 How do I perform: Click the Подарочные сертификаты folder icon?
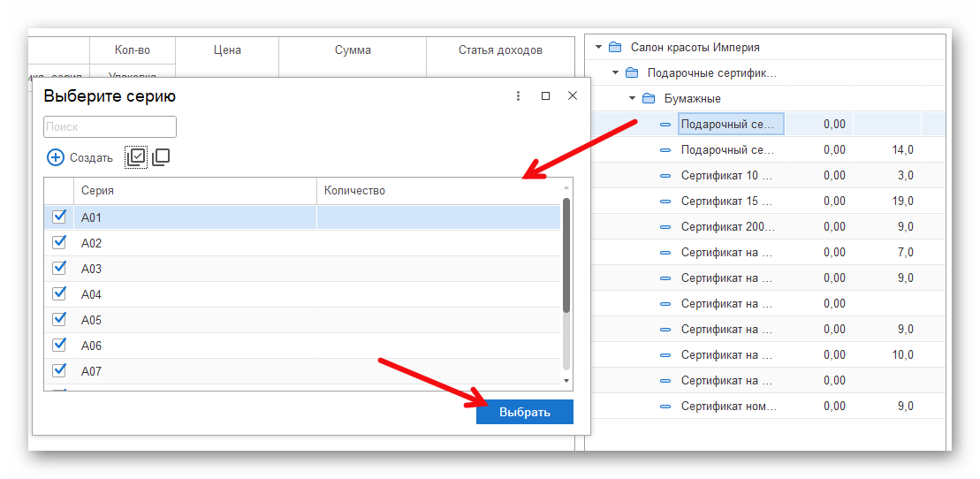click(x=631, y=72)
